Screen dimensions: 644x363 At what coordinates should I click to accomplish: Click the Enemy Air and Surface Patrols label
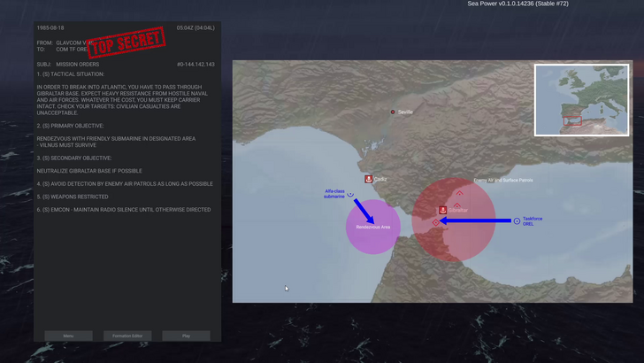tap(503, 180)
